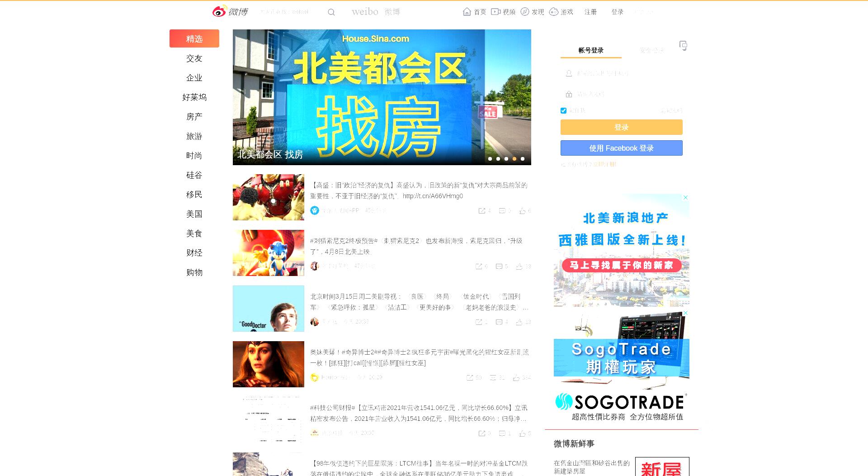The height and width of the screenshot is (476, 868).
Task: Click author avatar on 索尼克 post
Action: (315, 266)
